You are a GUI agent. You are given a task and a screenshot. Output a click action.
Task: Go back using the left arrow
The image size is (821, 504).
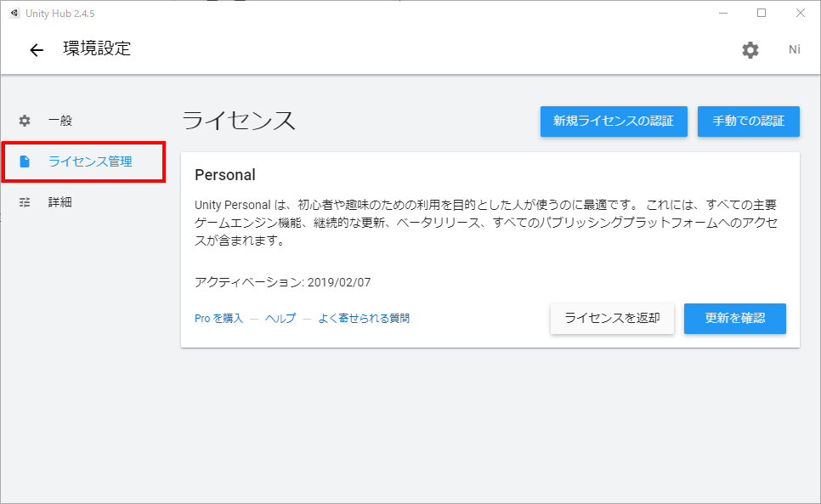click(x=37, y=50)
